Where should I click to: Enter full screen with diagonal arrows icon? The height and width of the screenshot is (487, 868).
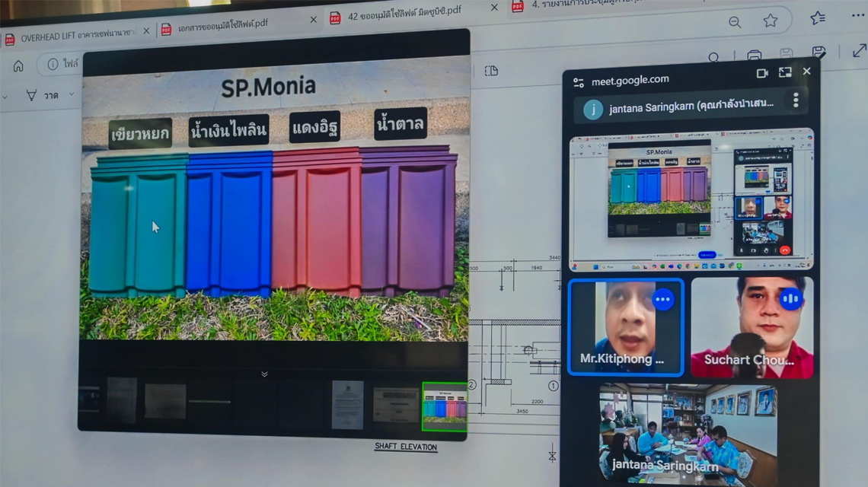click(859, 50)
